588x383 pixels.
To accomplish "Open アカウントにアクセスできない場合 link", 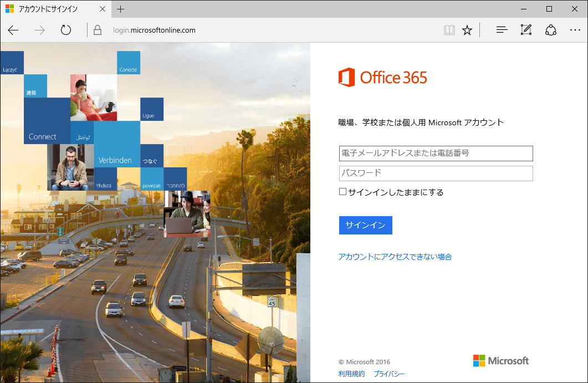I will (395, 257).
